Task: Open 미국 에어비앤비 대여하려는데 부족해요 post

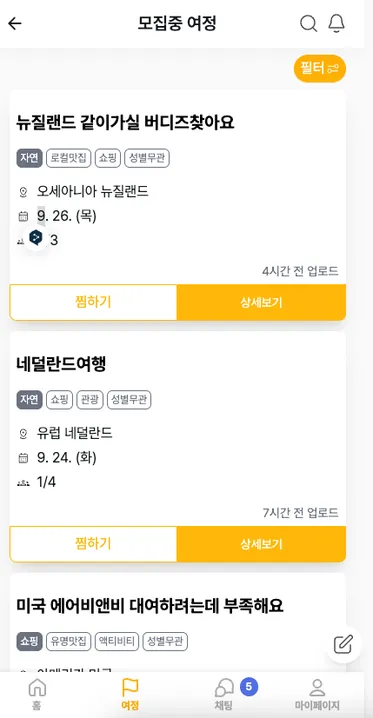Action: click(x=150, y=606)
